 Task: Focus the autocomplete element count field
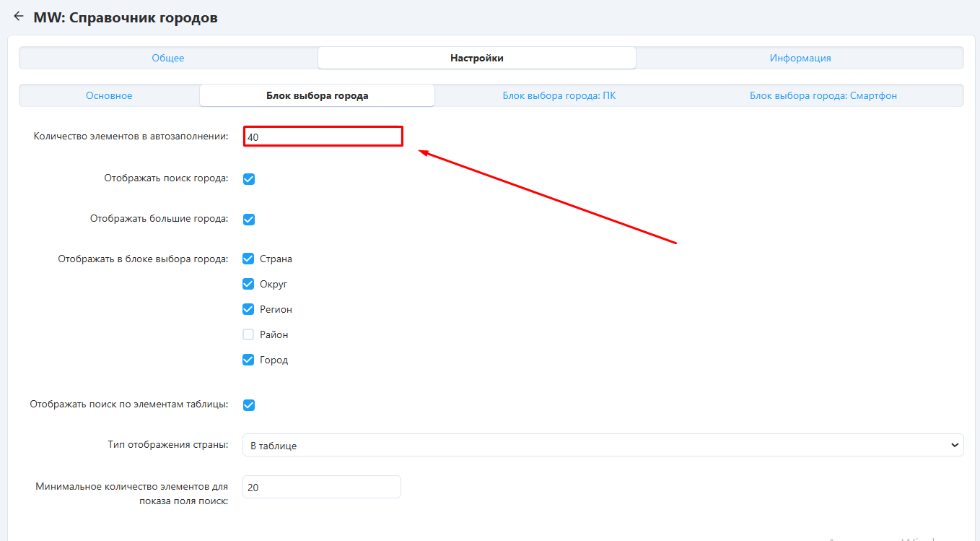[x=323, y=137]
